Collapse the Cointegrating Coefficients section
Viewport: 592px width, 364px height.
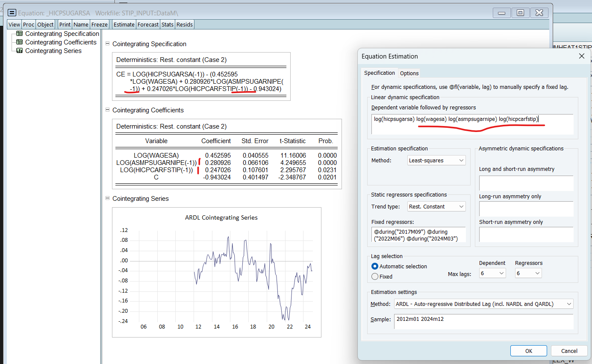107,110
